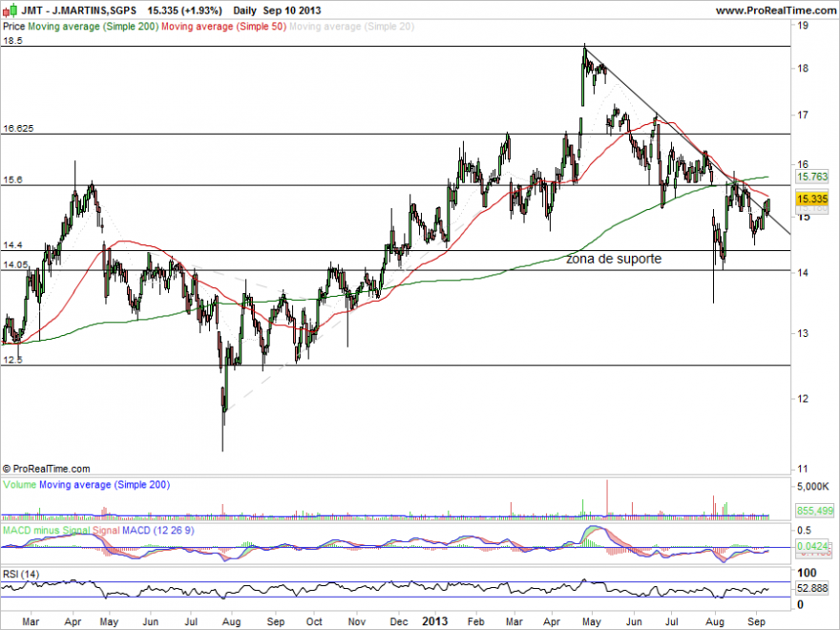Click the 14.05 support level label
This screenshot has height=630, width=840.
click(x=15, y=264)
